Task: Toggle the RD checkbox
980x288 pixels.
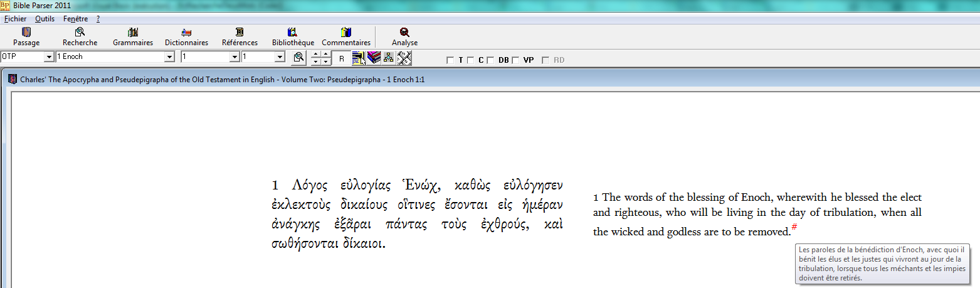Action: (545, 60)
